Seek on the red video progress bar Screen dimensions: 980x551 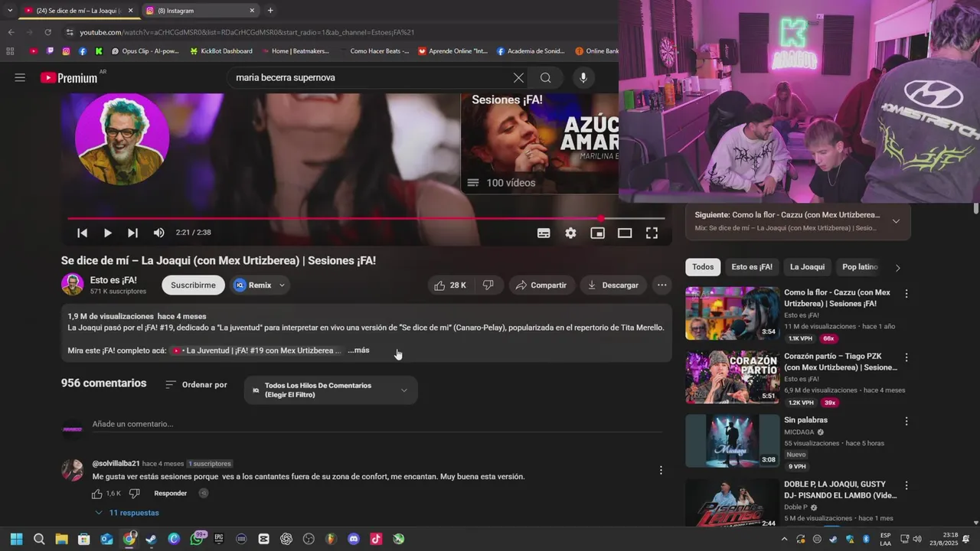click(x=366, y=219)
